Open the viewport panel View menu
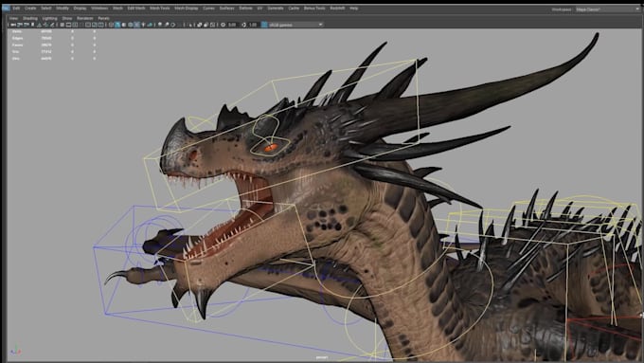 (x=13, y=19)
